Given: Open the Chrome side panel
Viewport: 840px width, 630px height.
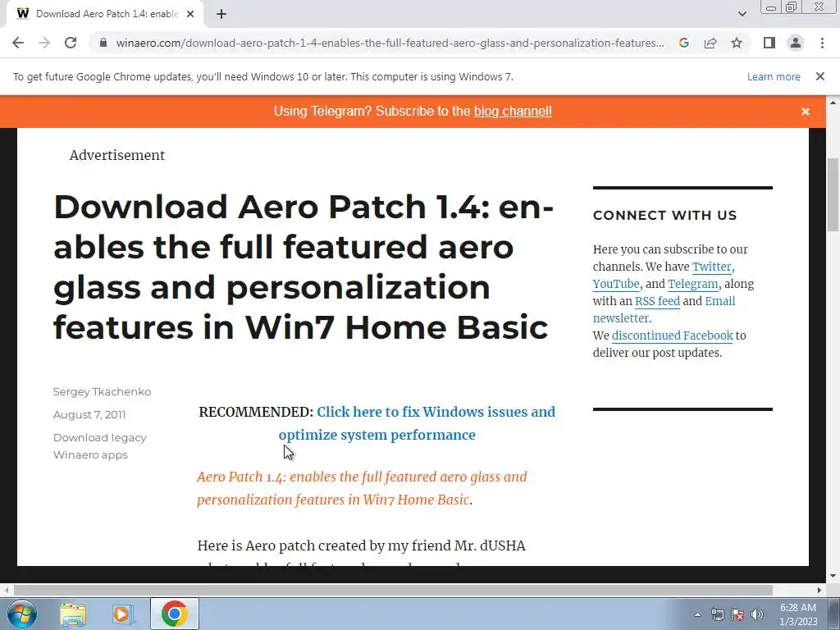Looking at the screenshot, I should (769, 43).
